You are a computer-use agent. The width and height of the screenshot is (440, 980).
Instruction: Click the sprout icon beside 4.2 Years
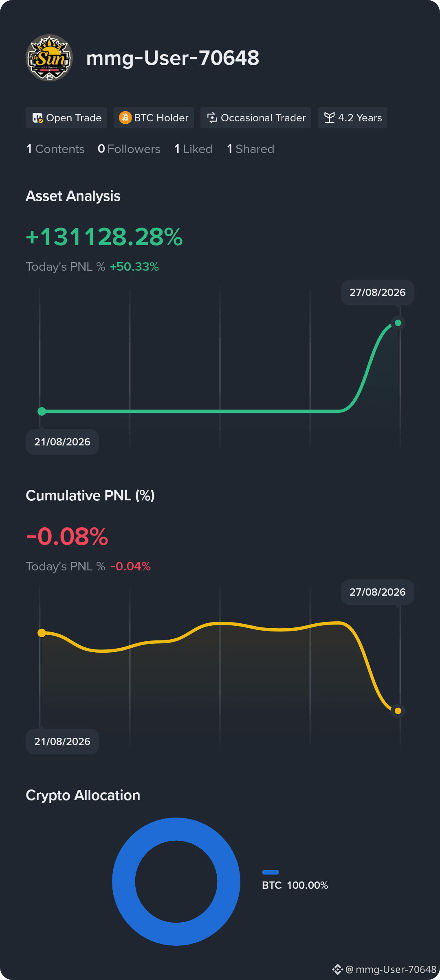(330, 118)
